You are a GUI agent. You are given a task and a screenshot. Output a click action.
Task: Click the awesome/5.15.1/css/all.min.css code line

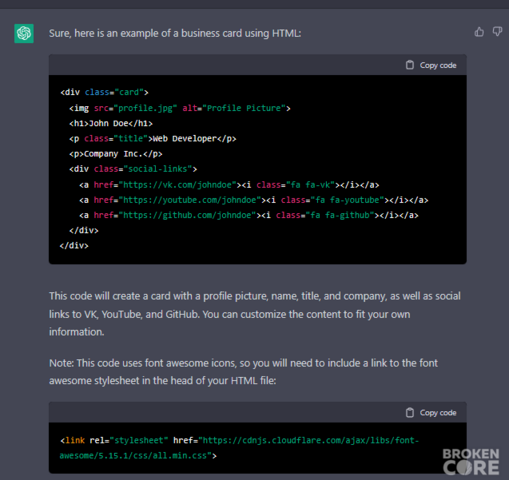point(138,456)
